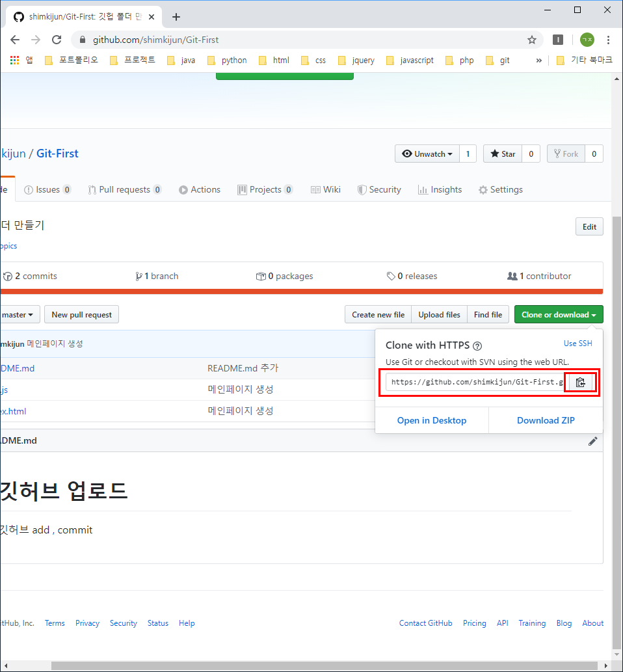Close the Git-First browser tab
The image size is (623, 672).
(x=152, y=17)
